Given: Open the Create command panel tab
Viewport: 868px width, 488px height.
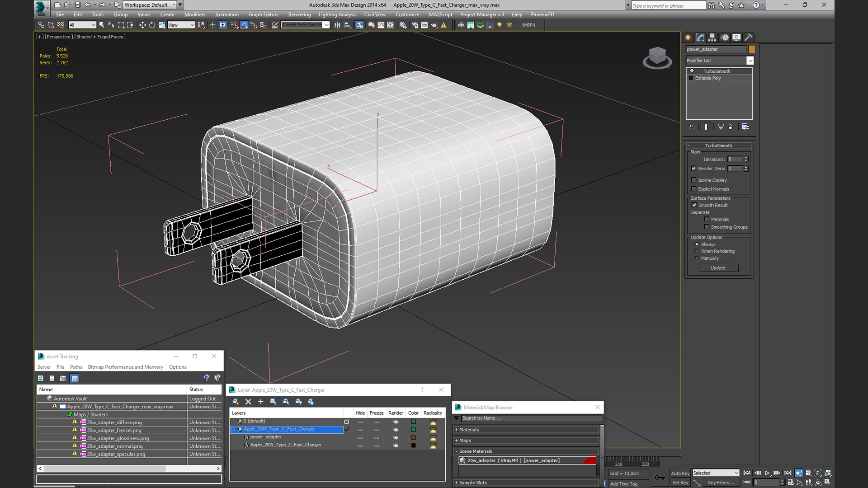Looking at the screenshot, I should point(688,38).
